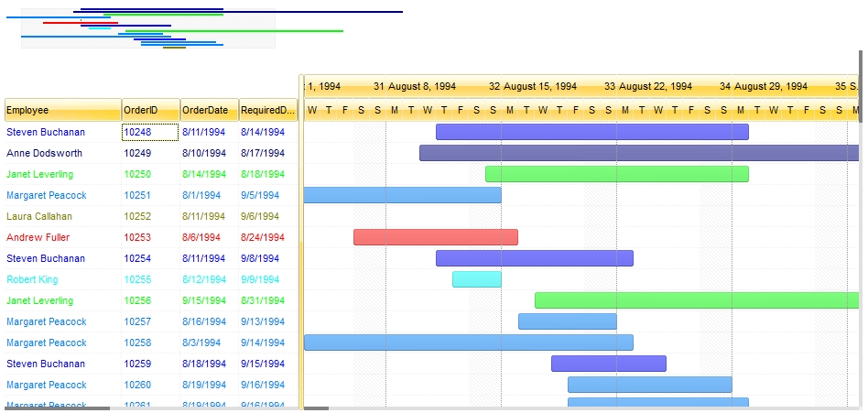
Task: Select Robert King's cyan task bar
Action: (476, 279)
